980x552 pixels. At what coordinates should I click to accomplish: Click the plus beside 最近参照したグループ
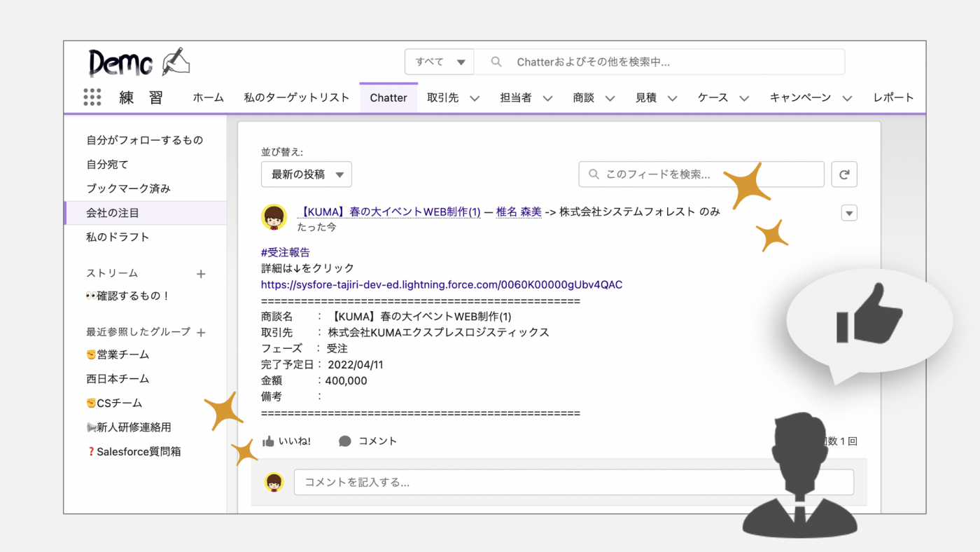[201, 333]
